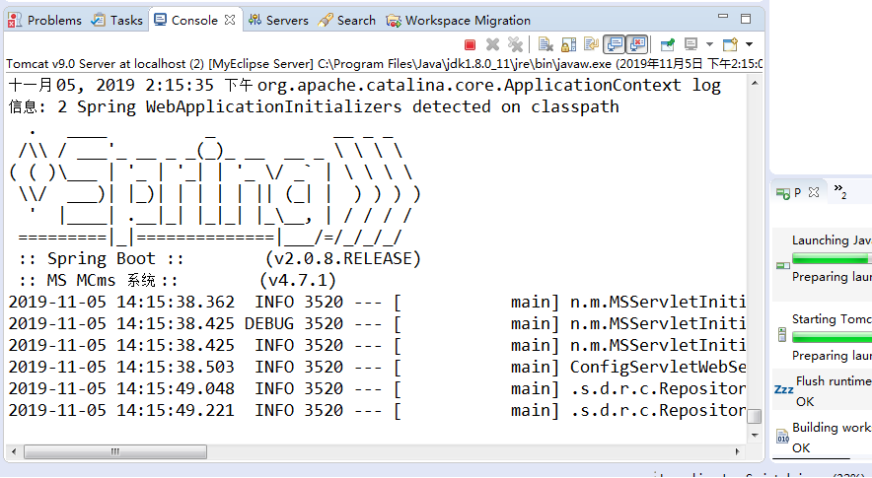Click the DEBUG log line at 14:15:38.425
Image resolution: width=872 pixels, height=478 pixels.
pyautogui.click(x=377, y=323)
